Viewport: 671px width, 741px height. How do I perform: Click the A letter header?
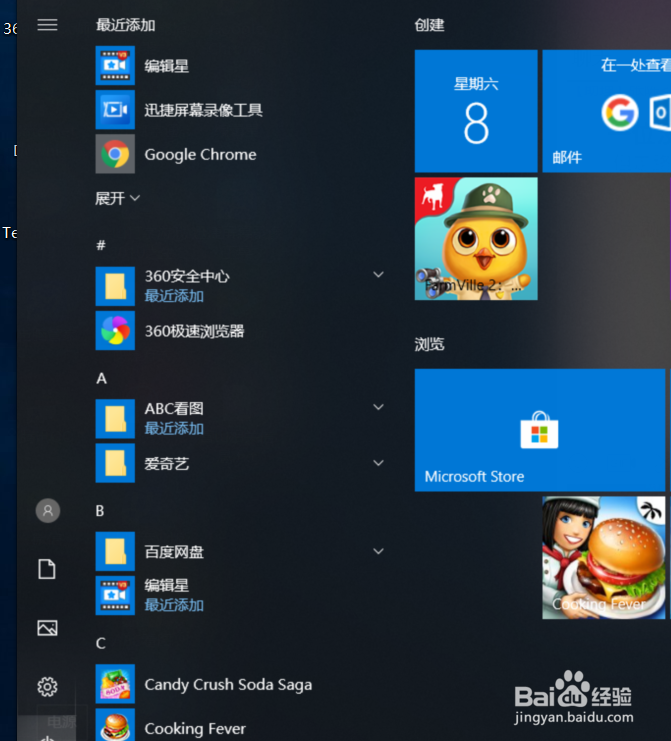pyautogui.click(x=101, y=378)
